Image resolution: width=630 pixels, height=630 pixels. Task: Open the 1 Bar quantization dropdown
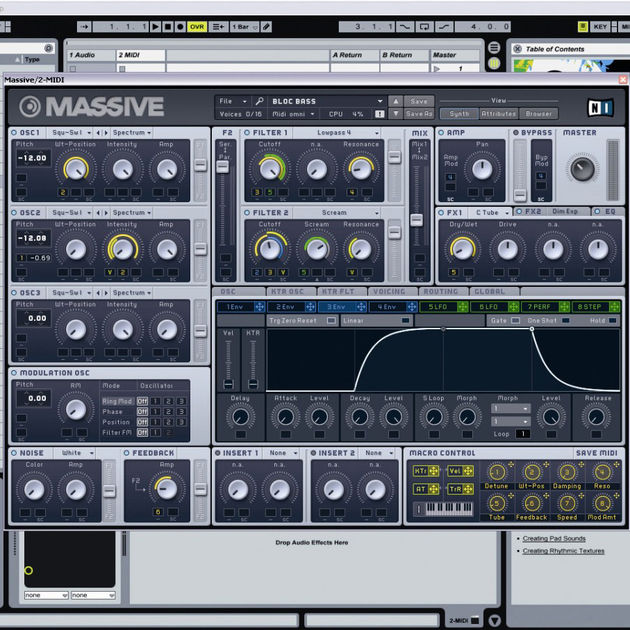pos(244,27)
